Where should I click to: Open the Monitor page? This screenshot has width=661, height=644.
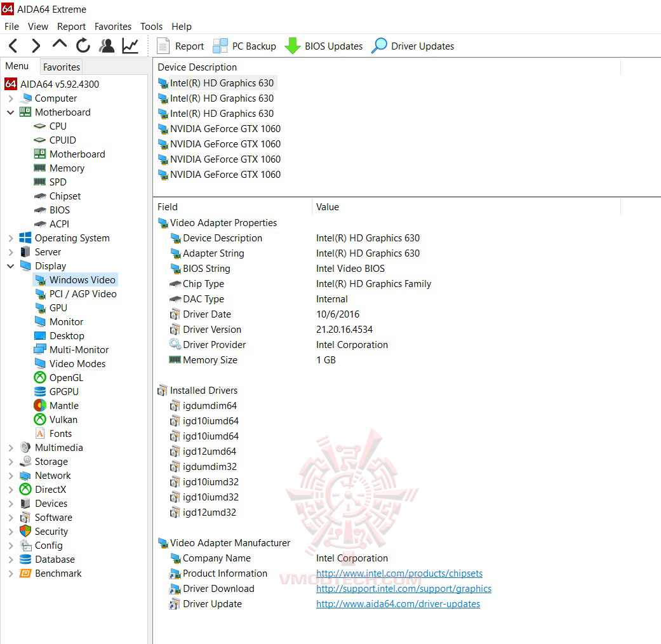(59, 322)
